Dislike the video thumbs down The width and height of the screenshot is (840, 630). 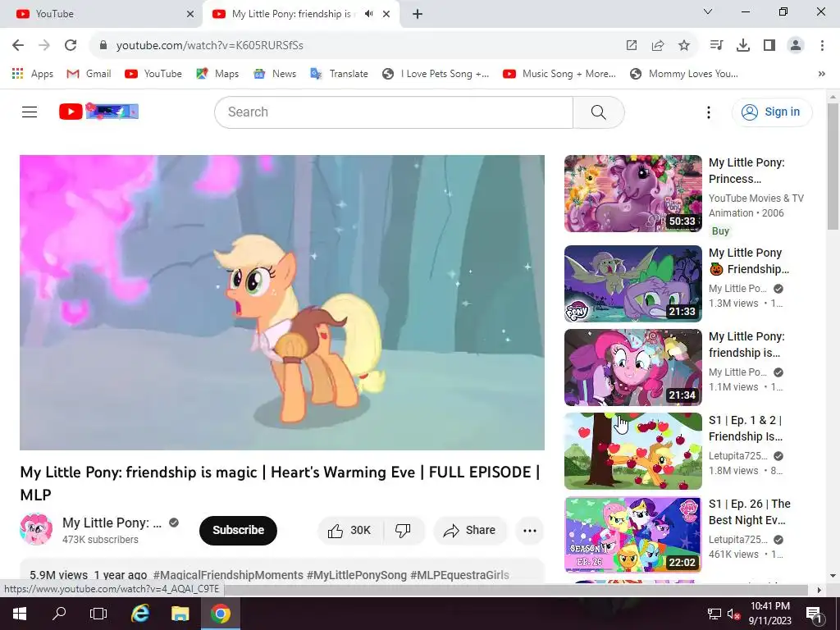[404, 531]
